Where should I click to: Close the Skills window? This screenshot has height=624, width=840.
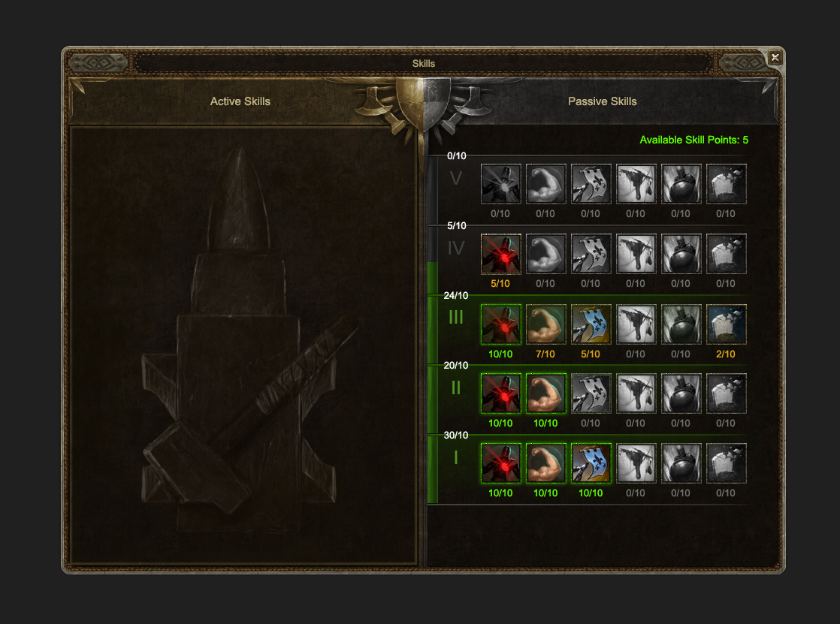pos(775,57)
